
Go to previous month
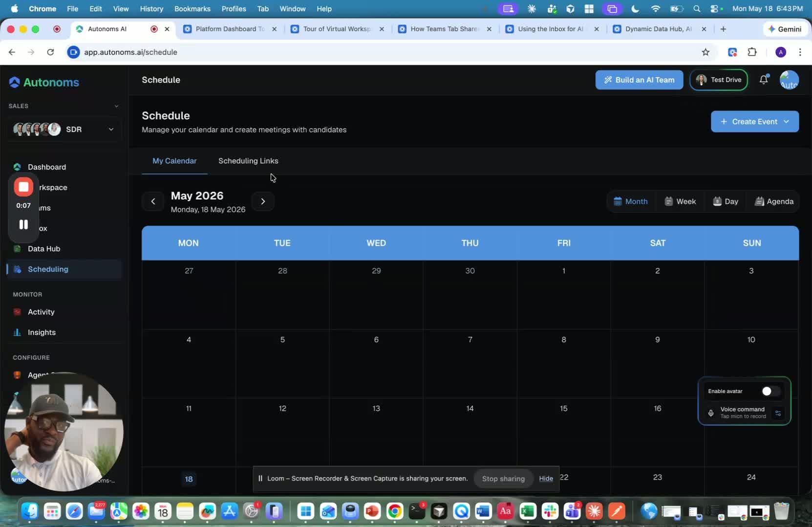(153, 201)
